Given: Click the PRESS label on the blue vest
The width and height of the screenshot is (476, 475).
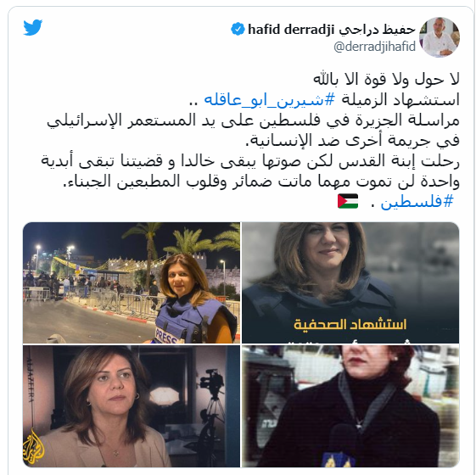Looking at the screenshot, I should (166, 337).
